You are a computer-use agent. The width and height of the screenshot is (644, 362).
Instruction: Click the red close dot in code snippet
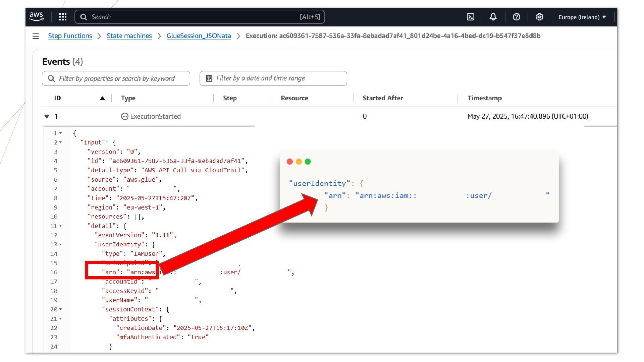[290, 162]
